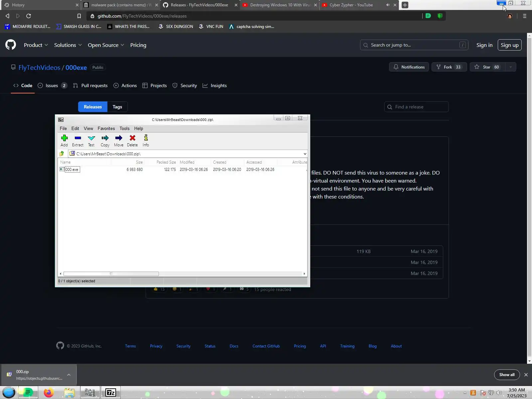
Task: Extract files using the 7-Zip Extract icon
Action: tap(78, 140)
